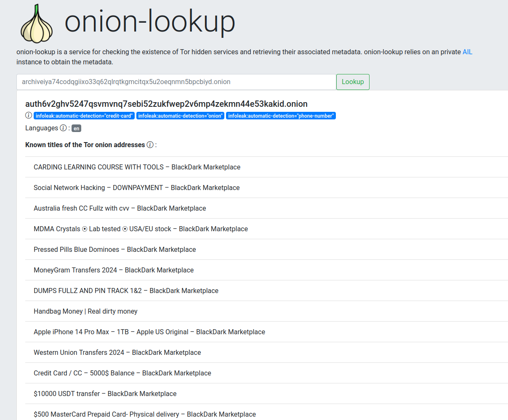Select the infoleak onion detection tag
The height and width of the screenshot is (420, 508).
pyautogui.click(x=180, y=116)
